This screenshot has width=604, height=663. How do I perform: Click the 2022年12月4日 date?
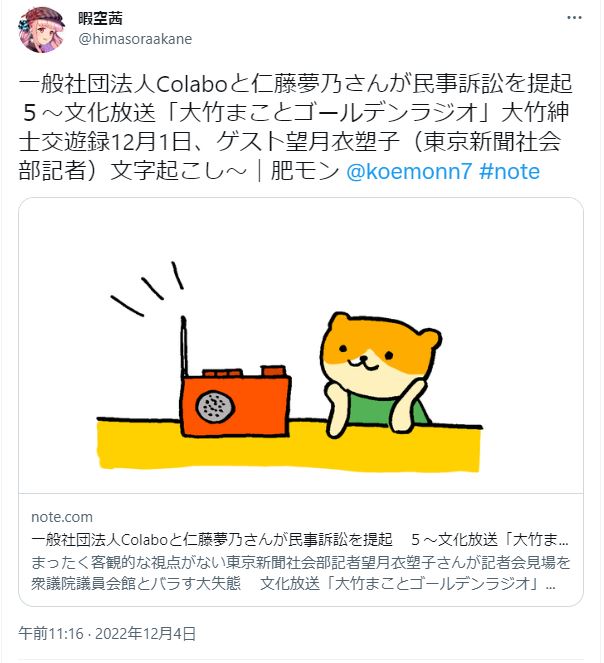coord(146,633)
